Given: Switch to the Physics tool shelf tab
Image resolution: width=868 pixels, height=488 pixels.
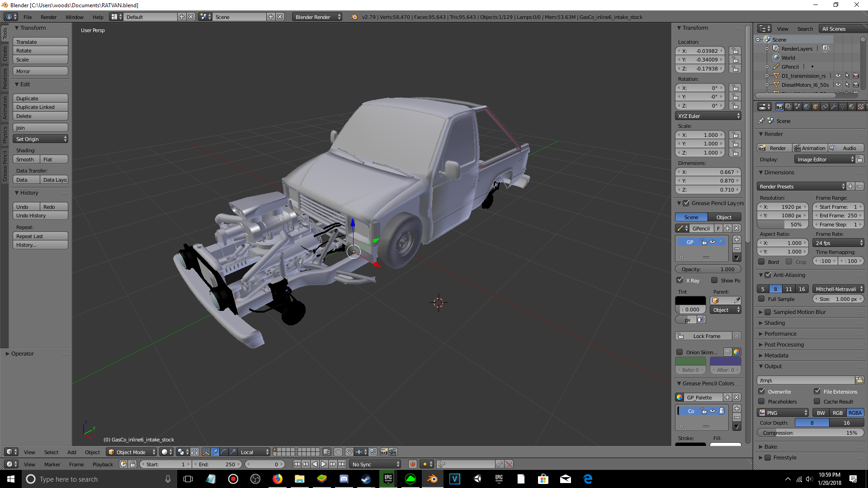Looking at the screenshot, I should pyautogui.click(x=5, y=135).
